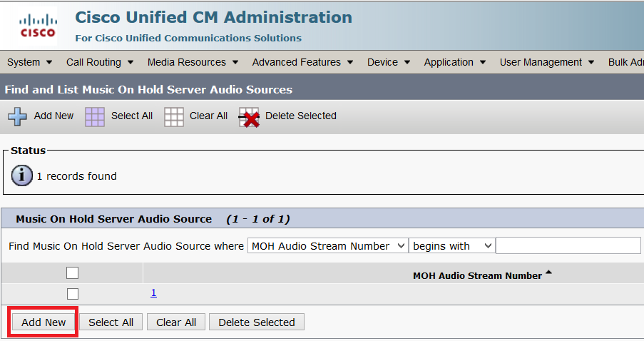Expand the System menu

(29, 62)
